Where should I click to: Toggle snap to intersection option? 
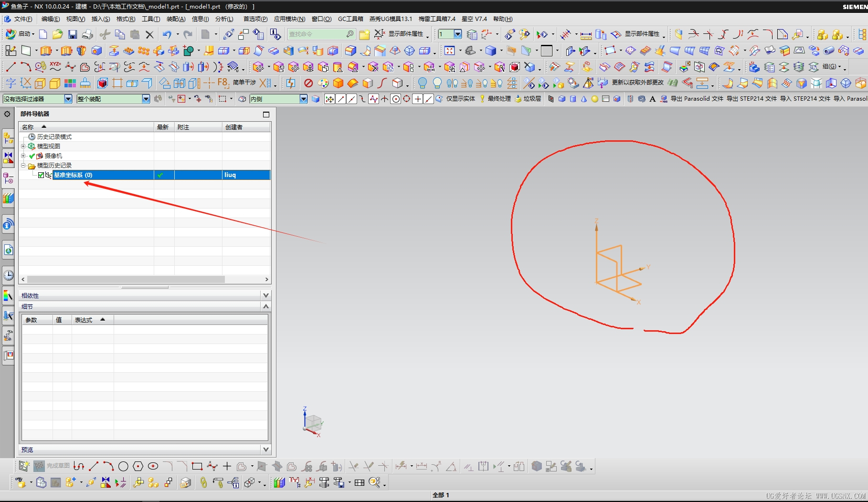(x=385, y=99)
